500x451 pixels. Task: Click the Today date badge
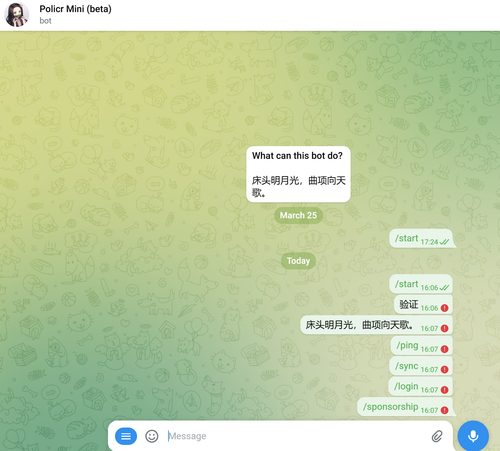pos(298,261)
